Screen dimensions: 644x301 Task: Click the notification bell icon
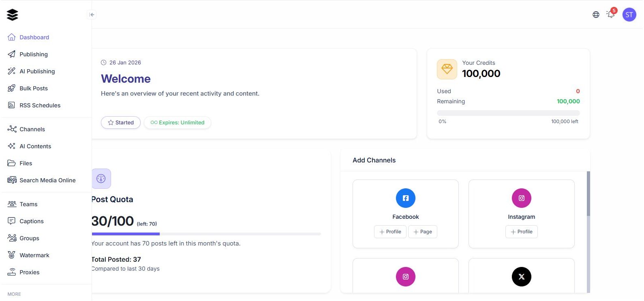(610, 15)
